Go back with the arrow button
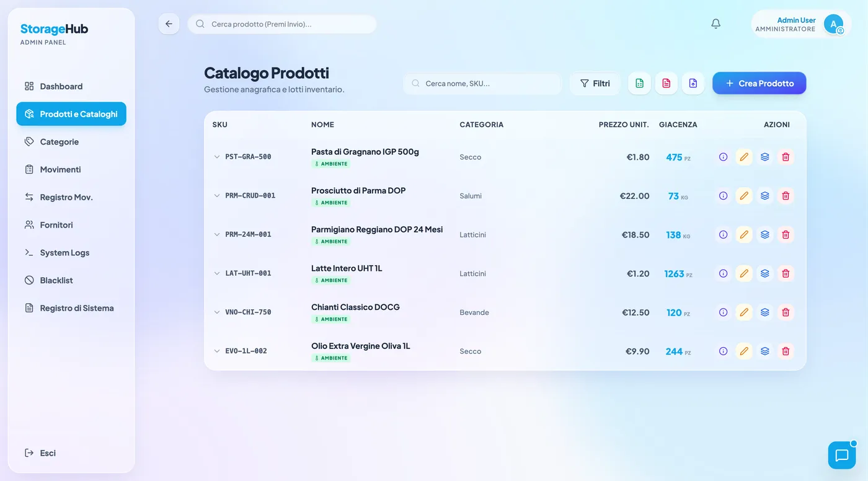 169,24
